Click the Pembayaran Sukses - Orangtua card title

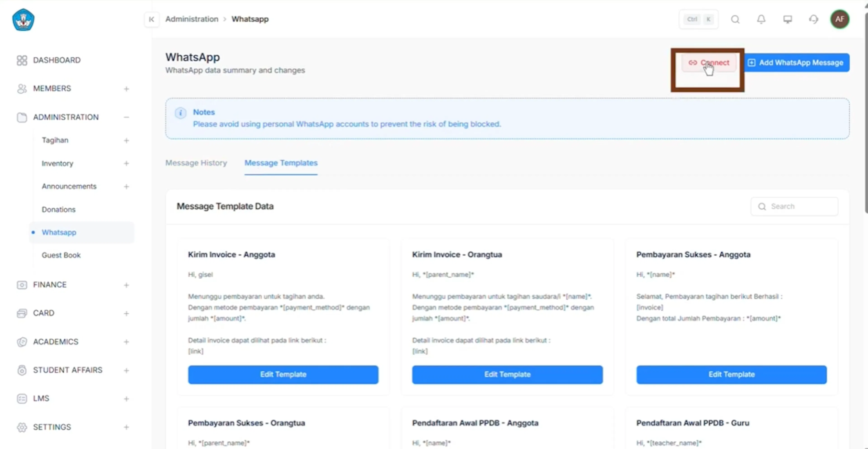(246, 423)
